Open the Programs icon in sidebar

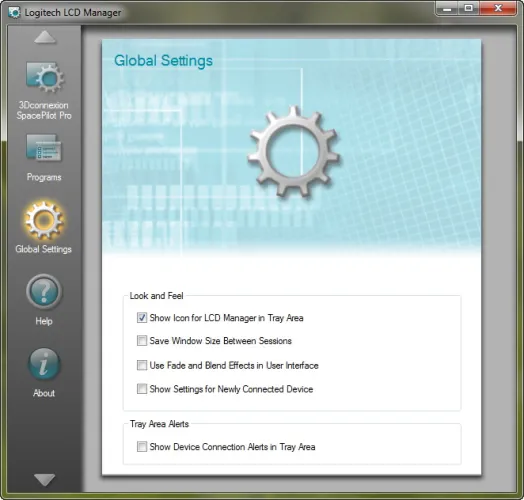point(44,148)
